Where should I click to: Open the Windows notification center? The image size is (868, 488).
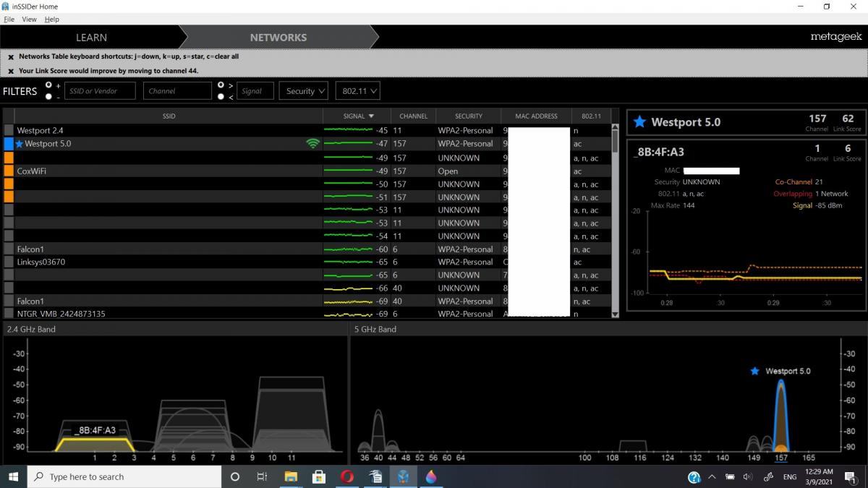pos(851,476)
